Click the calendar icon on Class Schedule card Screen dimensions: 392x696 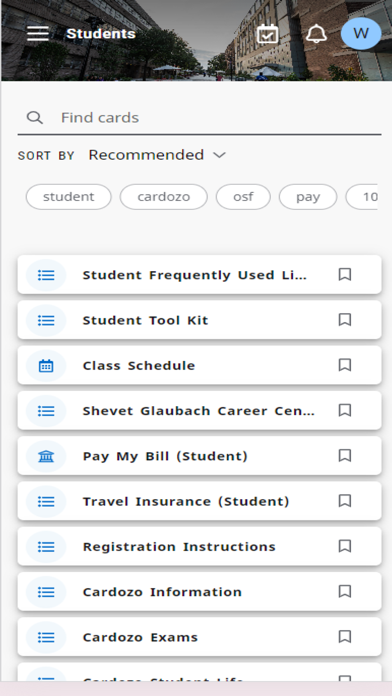pyautogui.click(x=46, y=366)
